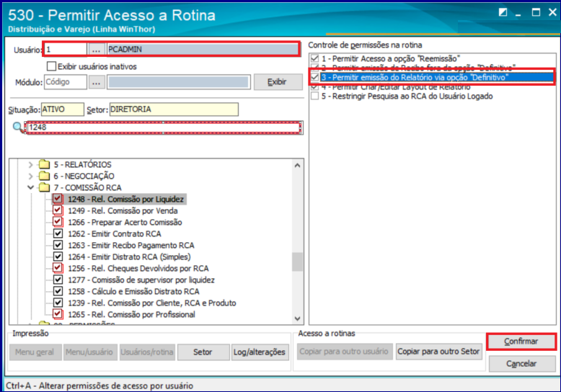Click the module description field
Image resolution: width=561 pixels, height=392 pixels.
pyautogui.click(x=179, y=82)
